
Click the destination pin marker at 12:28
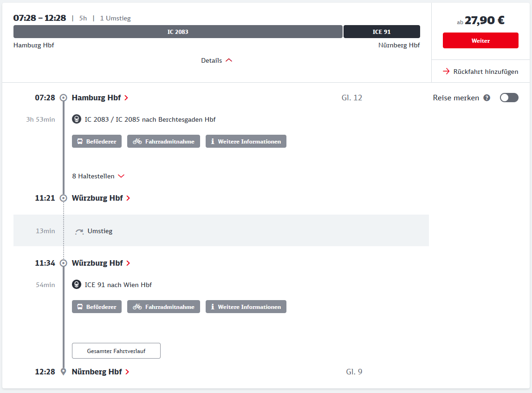point(64,372)
